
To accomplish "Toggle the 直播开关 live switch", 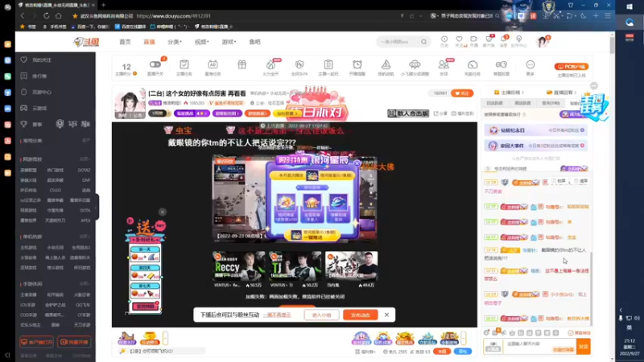I will coord(155,64).
